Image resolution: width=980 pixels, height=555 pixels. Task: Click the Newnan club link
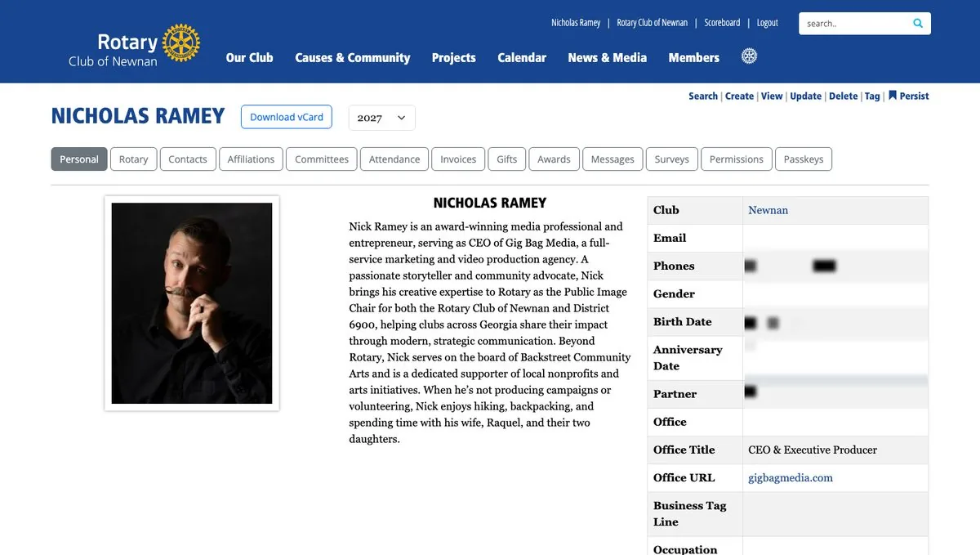pyautogui.click(x=768, y=210)
